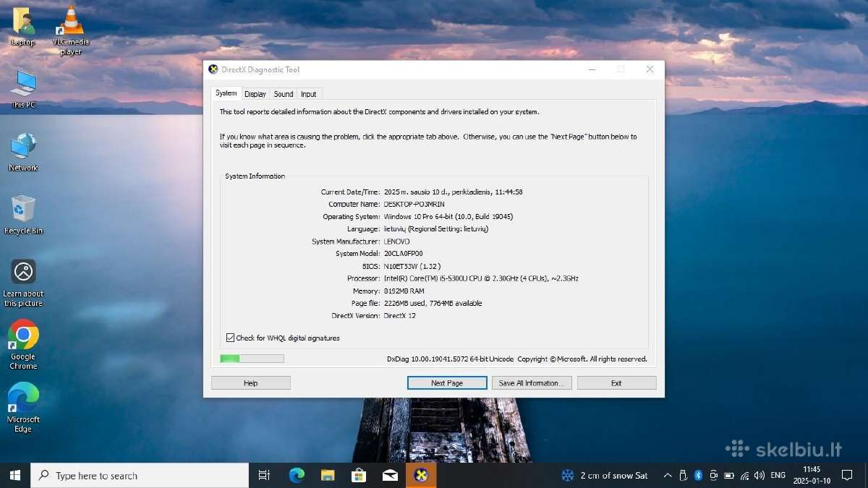Image resolution: width=868 pixels, height=488 pixels.
Task: Click Intel Core i5-5300U processor text
Action: click(x=480, y=278)
